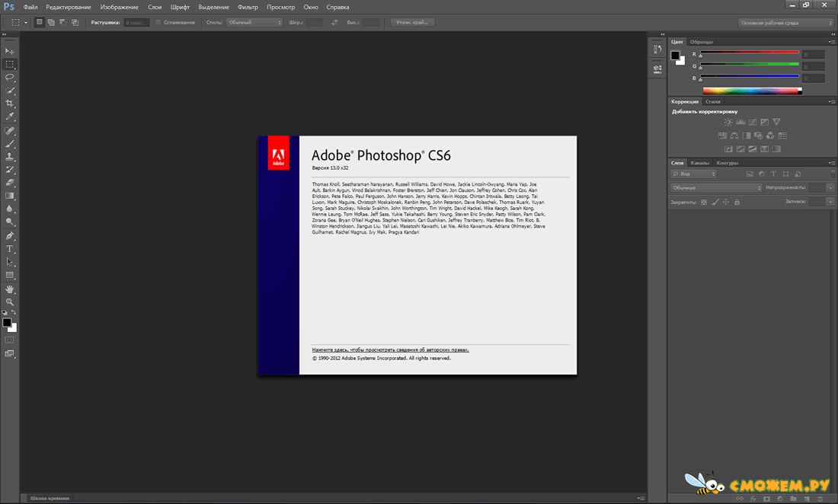The width and height of the screenshot is (838, 504).
Task: Select the Brush tool
Action: click(10, 144)
